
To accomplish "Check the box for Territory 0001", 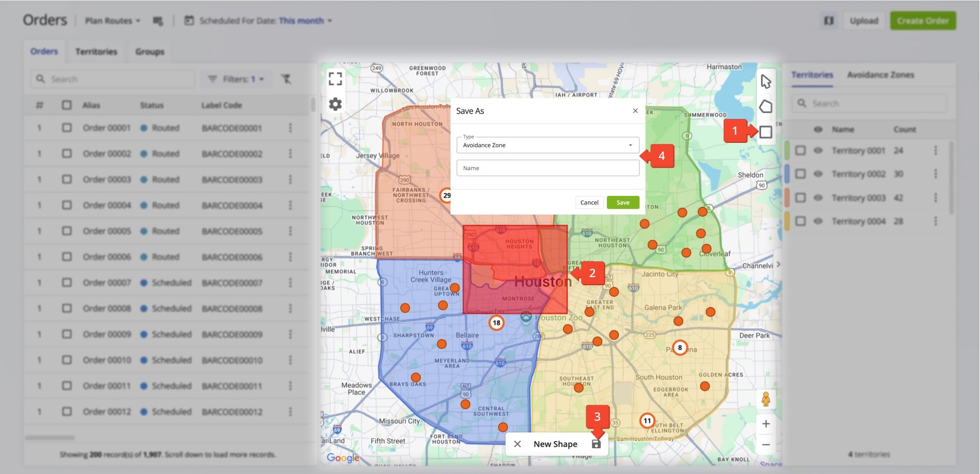I will click(800, 151).
